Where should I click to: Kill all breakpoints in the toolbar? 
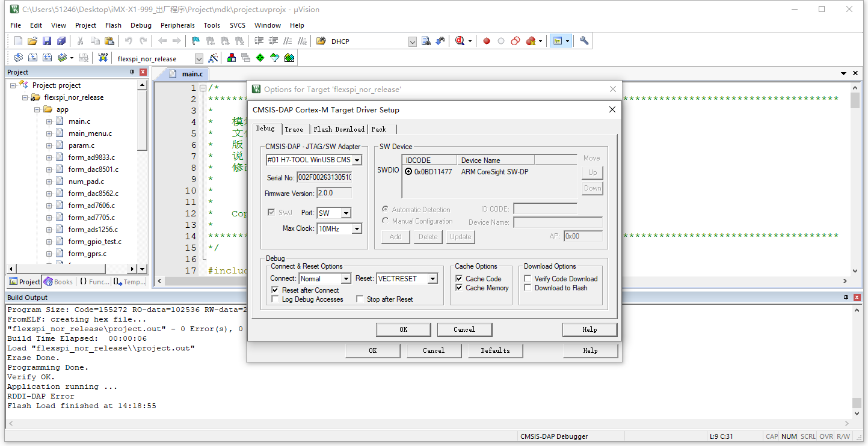click(531, 41)
